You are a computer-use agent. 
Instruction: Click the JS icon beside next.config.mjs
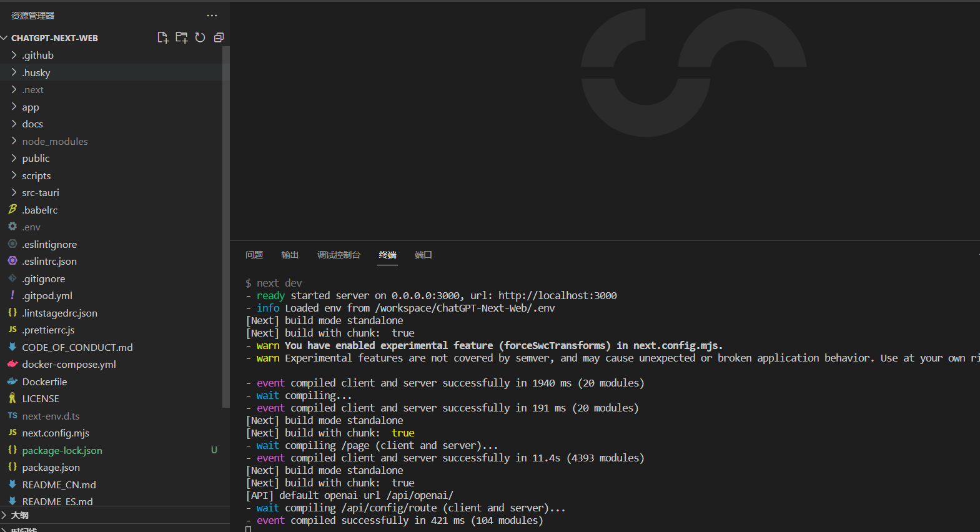[12, 433]
